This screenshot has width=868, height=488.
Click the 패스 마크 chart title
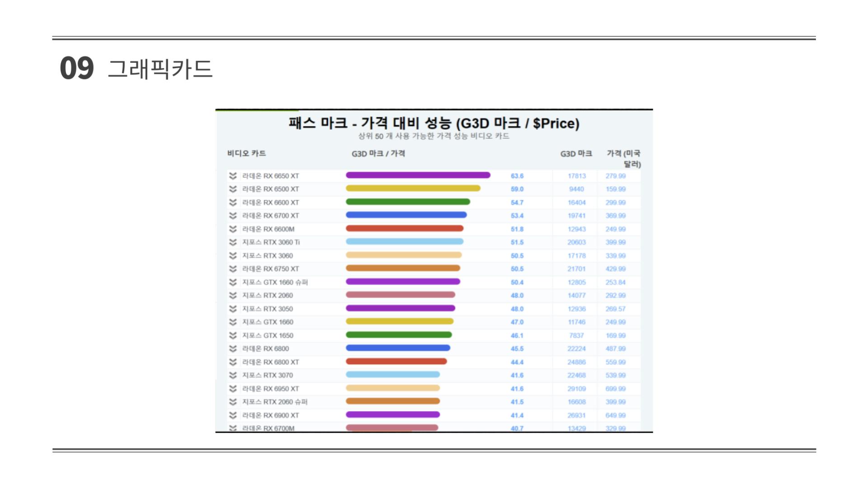434,123
